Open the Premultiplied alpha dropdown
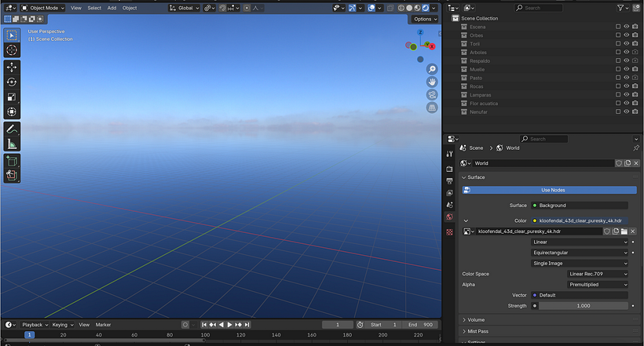This screenshot has width=644, height=346. pos(598,285)
